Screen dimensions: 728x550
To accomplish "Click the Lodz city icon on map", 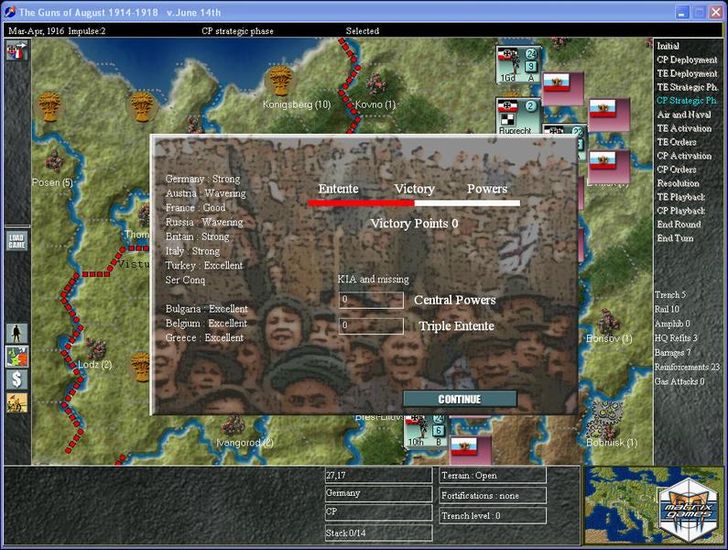I will (x=97, y=348).
